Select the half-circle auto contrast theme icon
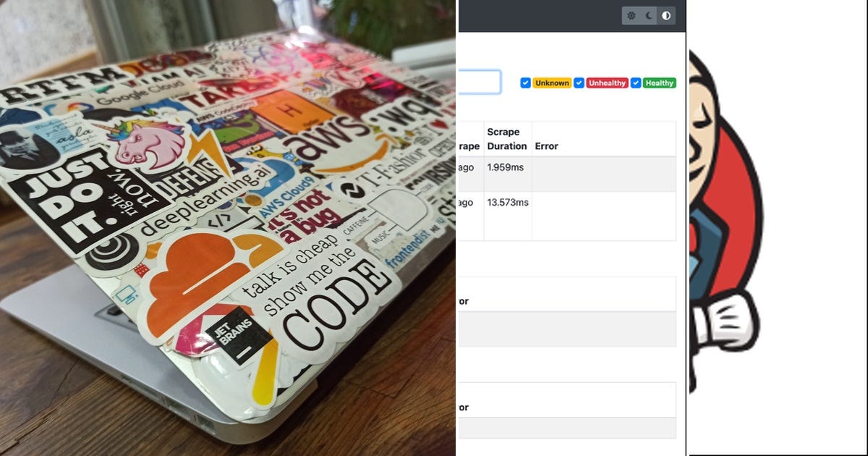868x456 pixels. pos(666,15)
